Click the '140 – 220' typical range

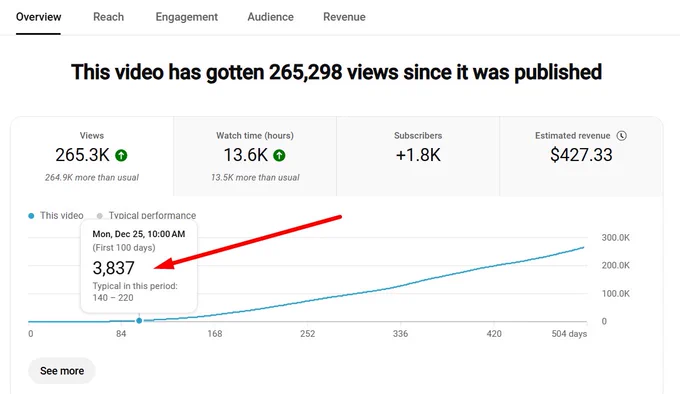click(113, 298)
